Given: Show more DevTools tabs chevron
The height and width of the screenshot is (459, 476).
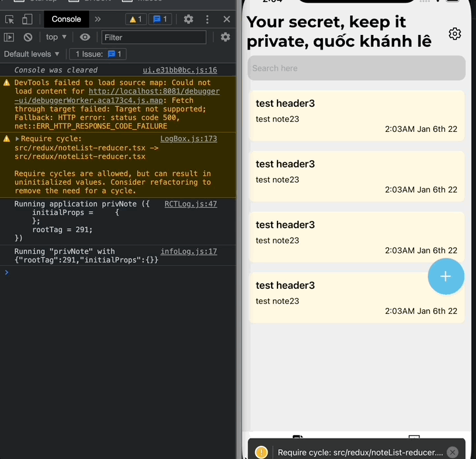Looking at the screenshot, I should (98, 19).
